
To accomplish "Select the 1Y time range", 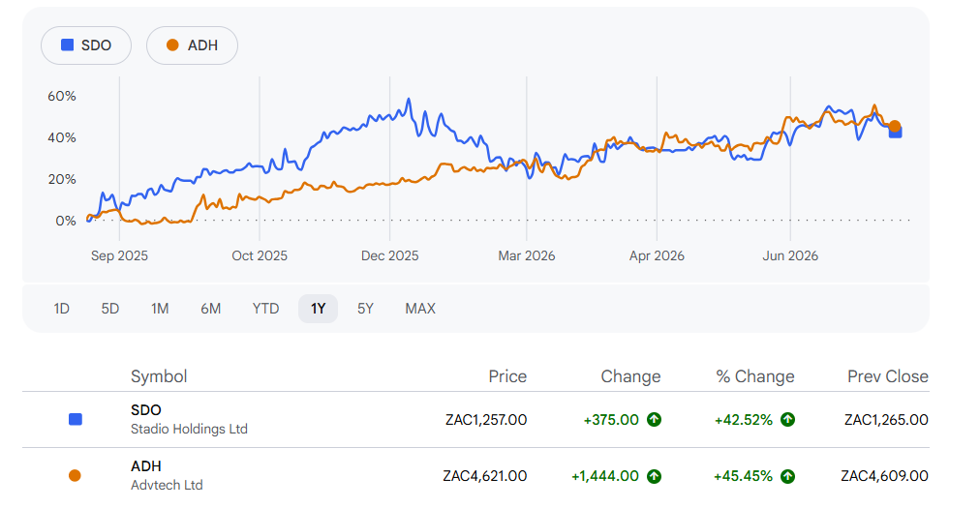I will (x=319, y=309).
